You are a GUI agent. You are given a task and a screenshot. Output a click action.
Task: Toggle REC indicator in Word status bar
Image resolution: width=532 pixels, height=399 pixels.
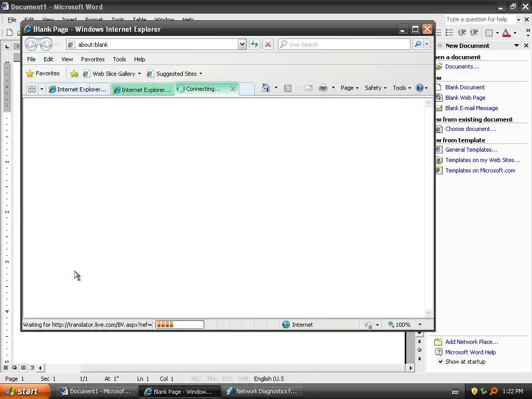[196, 379]
